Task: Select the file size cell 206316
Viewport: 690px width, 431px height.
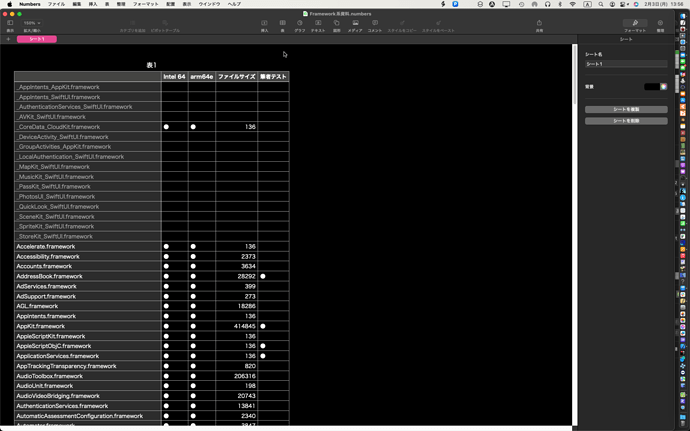Action: coord(236,376)
